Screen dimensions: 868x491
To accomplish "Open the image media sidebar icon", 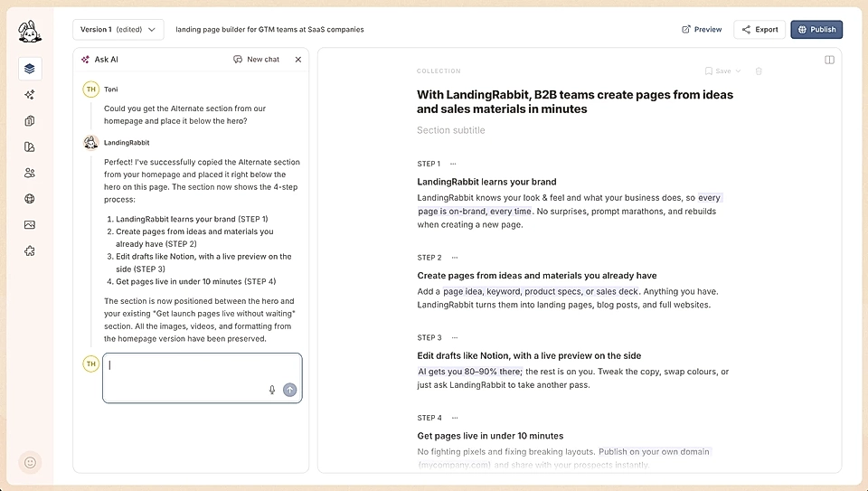I will (x=30, y=225).
